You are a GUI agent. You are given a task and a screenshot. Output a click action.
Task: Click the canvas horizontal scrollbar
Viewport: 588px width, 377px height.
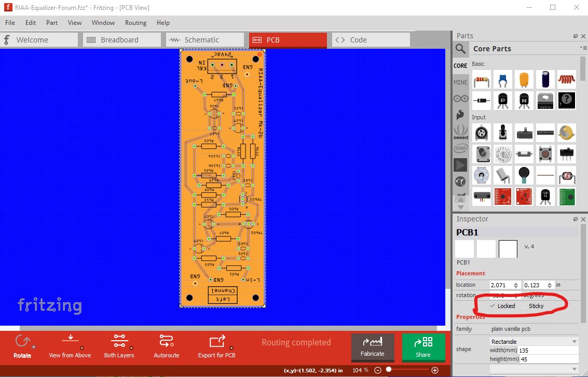(x=228, y=328)
